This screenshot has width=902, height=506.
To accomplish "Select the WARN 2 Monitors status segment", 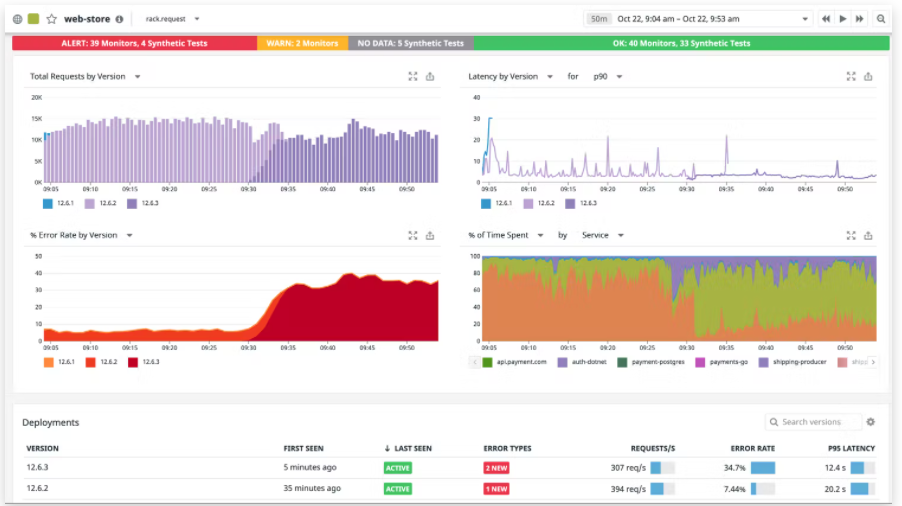I will click(x=302, y=43).
